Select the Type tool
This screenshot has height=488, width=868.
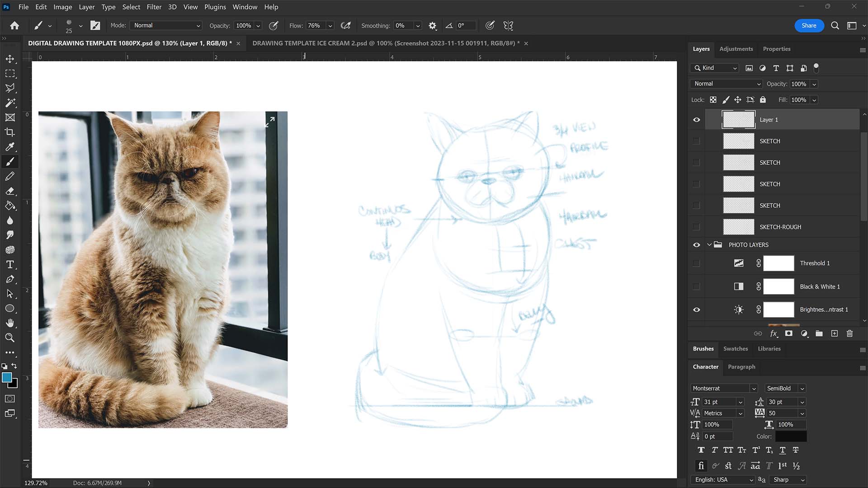point(9,264)
